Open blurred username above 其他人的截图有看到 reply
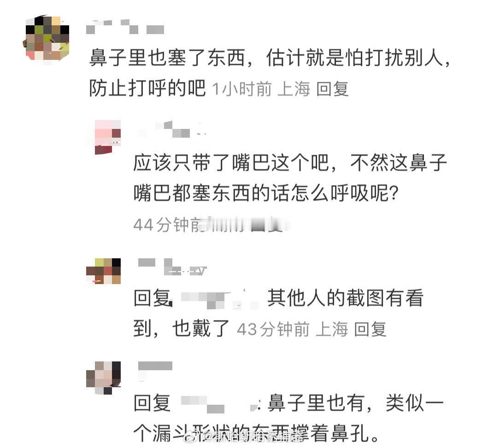Screen dimensions: 488x448 [x=172, y=267]
